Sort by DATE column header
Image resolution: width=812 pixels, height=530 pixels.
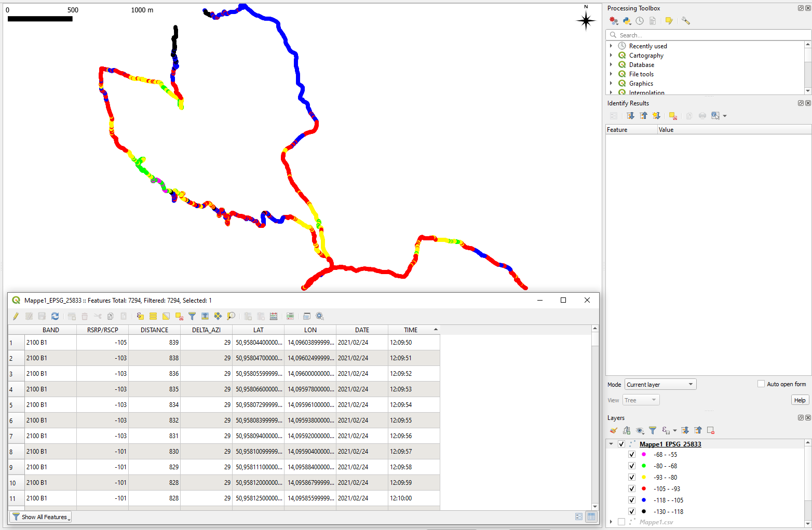pyautogui.click(x=362, y=330)
